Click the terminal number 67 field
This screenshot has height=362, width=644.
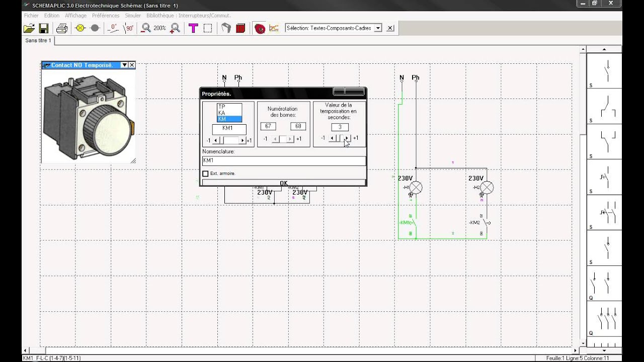(x=268, y=126)
